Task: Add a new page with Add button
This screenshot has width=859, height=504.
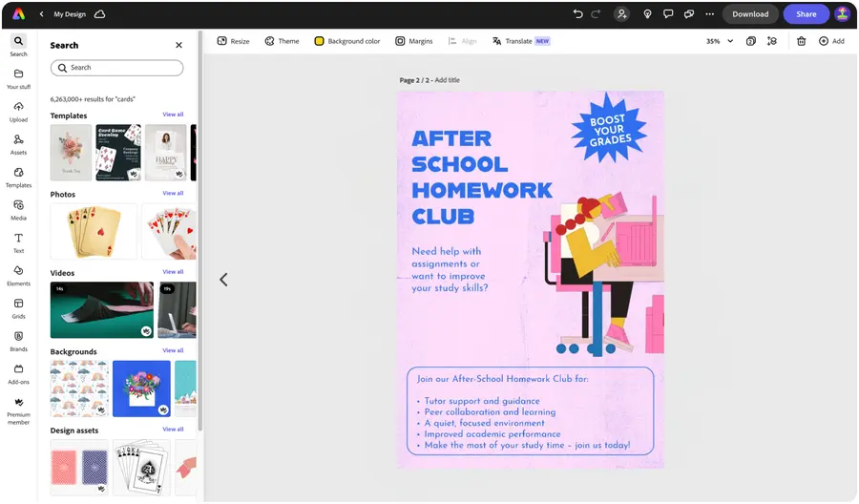Action: tap(831, 41)
